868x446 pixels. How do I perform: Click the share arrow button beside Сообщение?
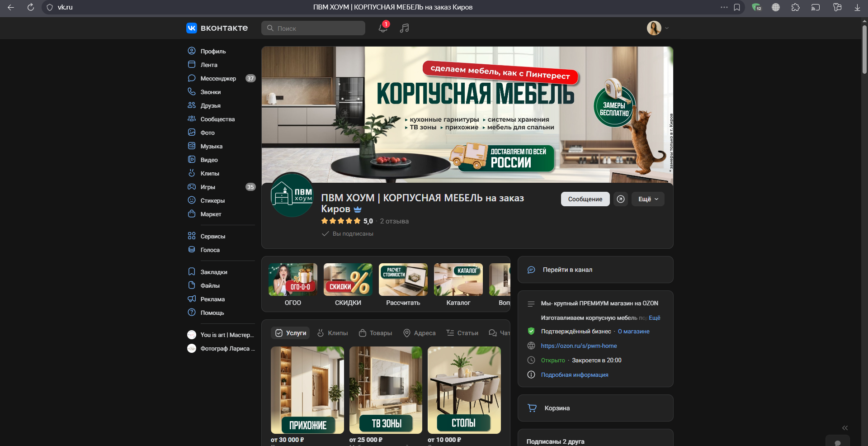click(621, 199)
